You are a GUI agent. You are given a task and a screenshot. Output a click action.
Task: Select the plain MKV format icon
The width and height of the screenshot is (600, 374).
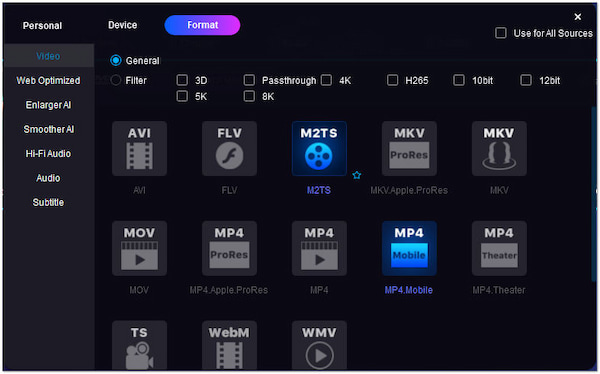pos(499,149)
